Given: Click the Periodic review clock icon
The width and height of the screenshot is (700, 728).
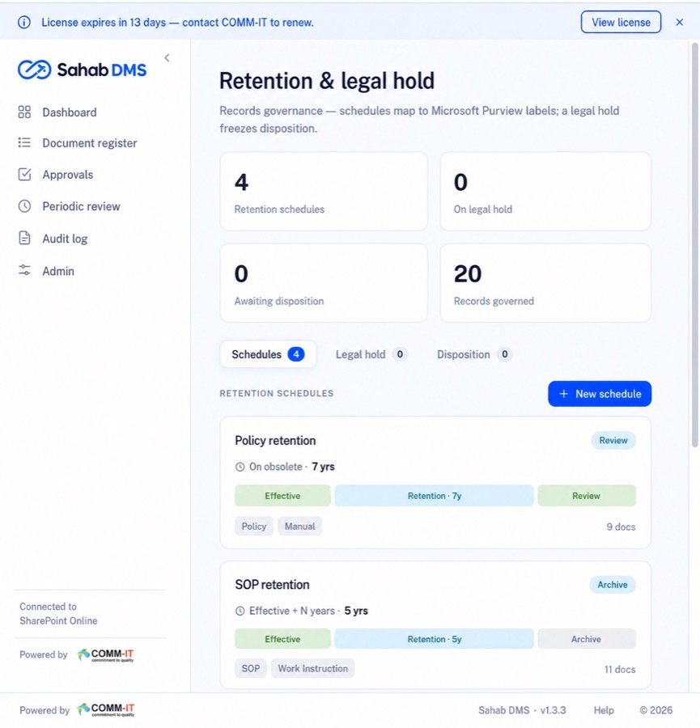Looking at the screenshot, I should click(24, 206).
